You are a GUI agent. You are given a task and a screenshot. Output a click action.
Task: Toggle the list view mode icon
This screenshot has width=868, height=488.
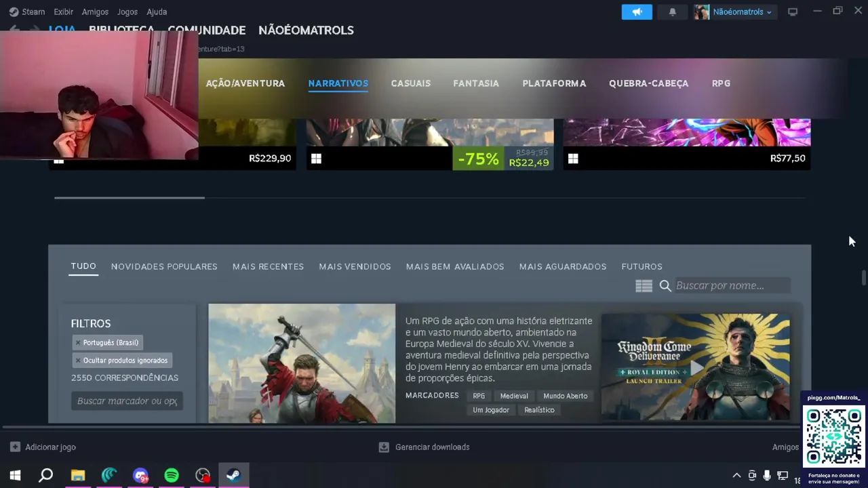point(644,286)
